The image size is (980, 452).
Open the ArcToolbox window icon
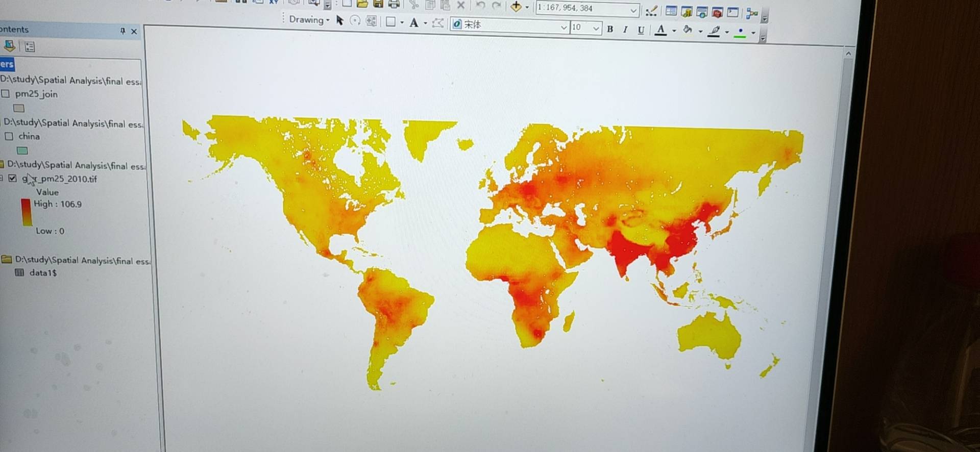coord(717,12)
